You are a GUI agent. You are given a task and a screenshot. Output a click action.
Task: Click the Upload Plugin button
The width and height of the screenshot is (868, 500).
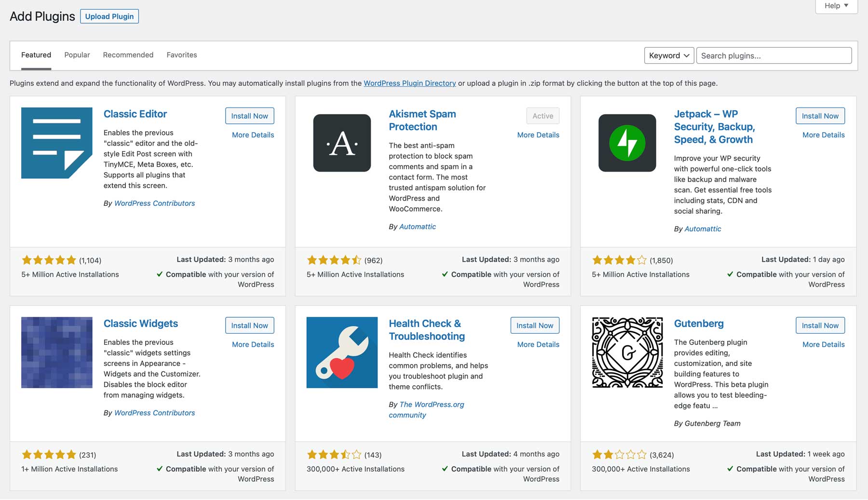[109, 16]
